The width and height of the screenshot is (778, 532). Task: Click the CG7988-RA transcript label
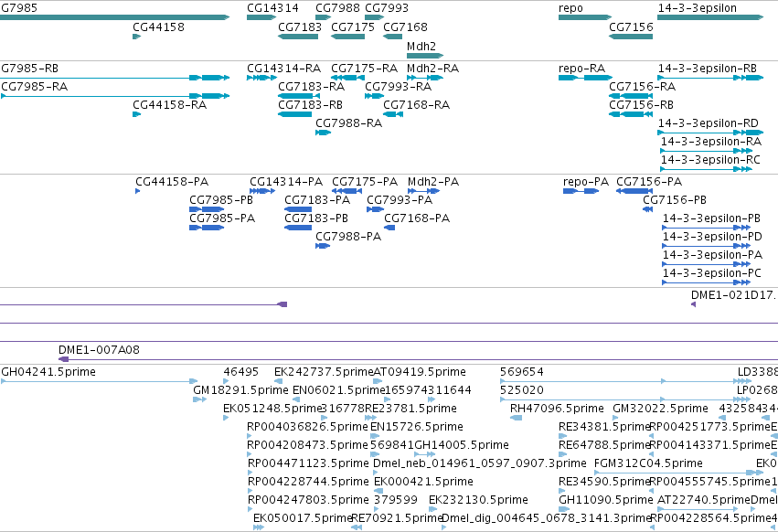(349, 123)
